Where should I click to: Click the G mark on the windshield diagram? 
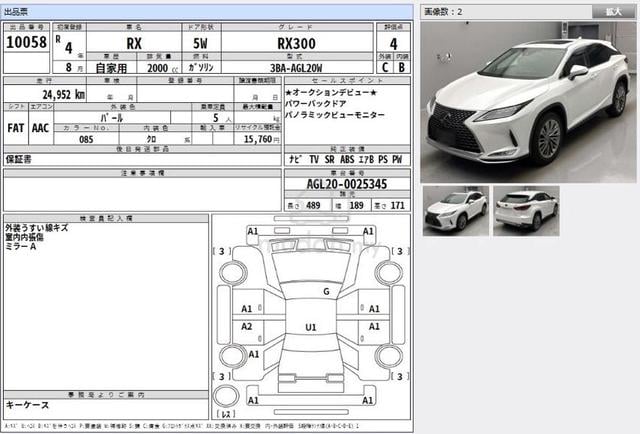pyautogui.click(x=326, y=292)
